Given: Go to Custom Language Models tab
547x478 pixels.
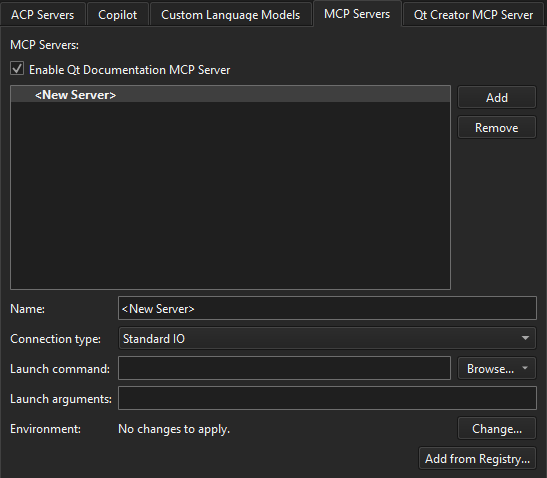Looking at the screenshot, I should click(x=231, y=15).
